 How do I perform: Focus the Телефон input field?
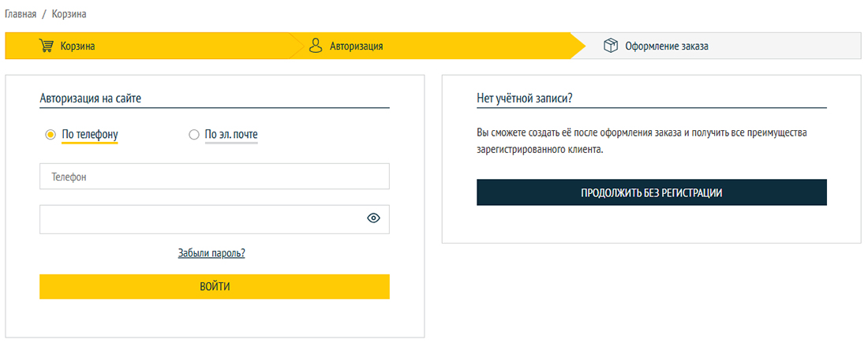click(214, 177)
